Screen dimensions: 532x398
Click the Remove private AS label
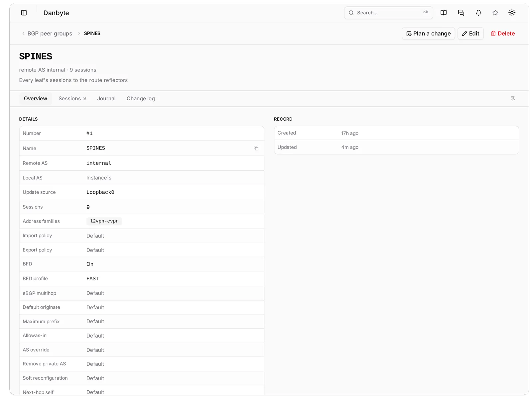44,364
